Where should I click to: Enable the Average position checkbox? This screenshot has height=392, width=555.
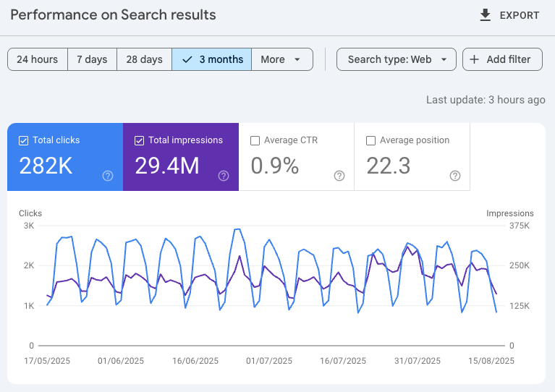click(371, 140)
